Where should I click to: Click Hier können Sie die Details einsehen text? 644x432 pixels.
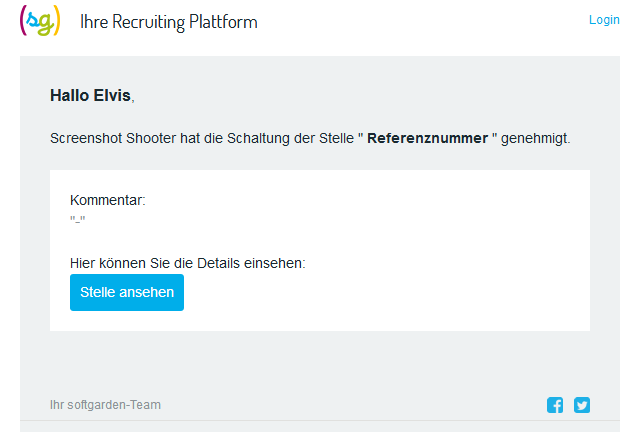coord(188,263)
